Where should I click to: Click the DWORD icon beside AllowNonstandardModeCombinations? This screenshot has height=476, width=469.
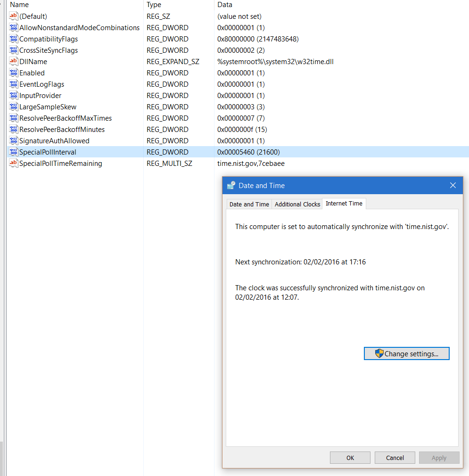(13, 27)
